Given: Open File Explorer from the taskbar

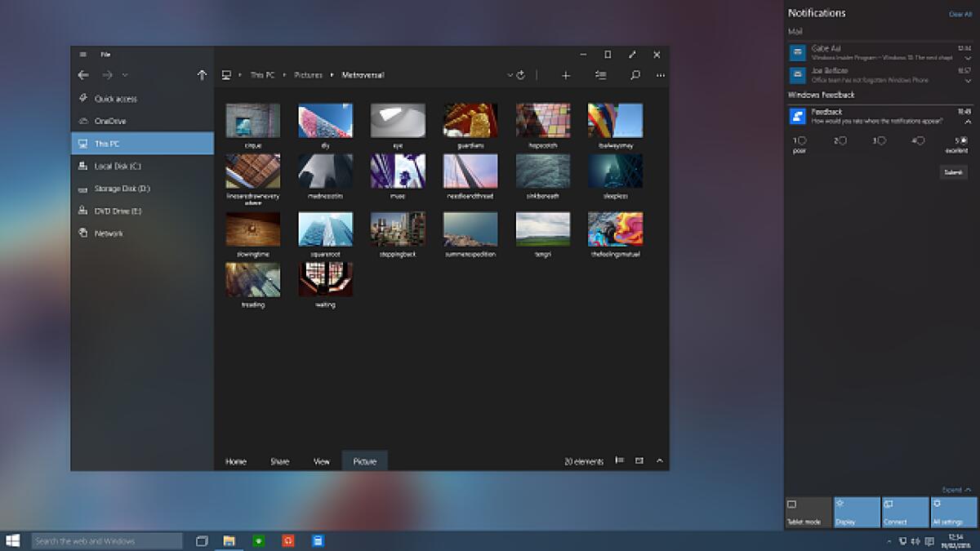Looking at the screenshot, I should (229, 540).
